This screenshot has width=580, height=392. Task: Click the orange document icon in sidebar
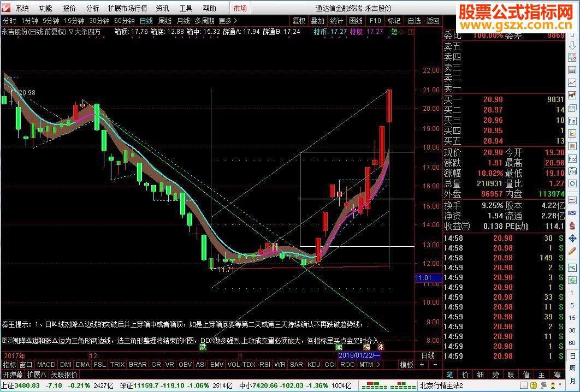pyautogui.click(x=572, y=147)
